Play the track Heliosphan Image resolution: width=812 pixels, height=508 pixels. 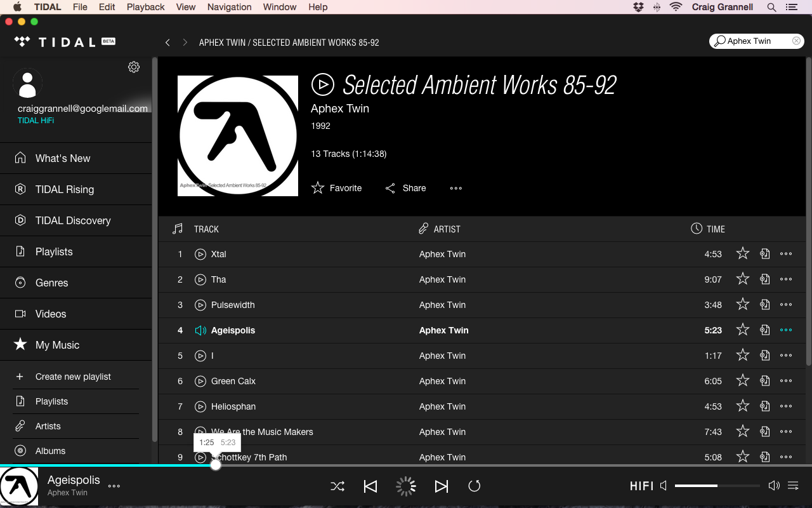click(x=200, y=406)
